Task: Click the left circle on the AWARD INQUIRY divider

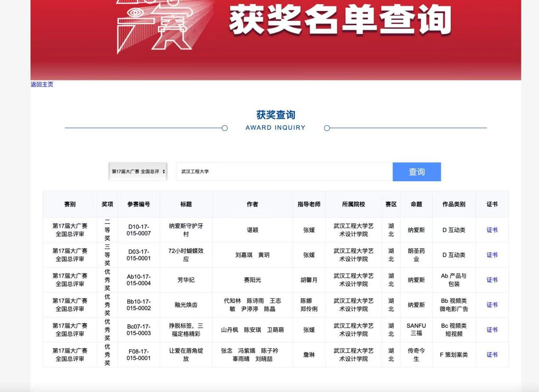Action: tap(225, 128)
